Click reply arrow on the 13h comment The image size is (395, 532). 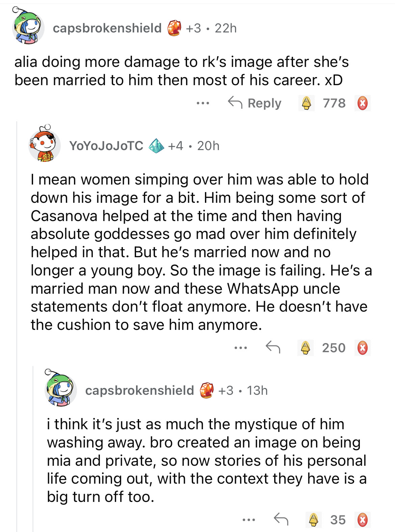pos(281,519)
